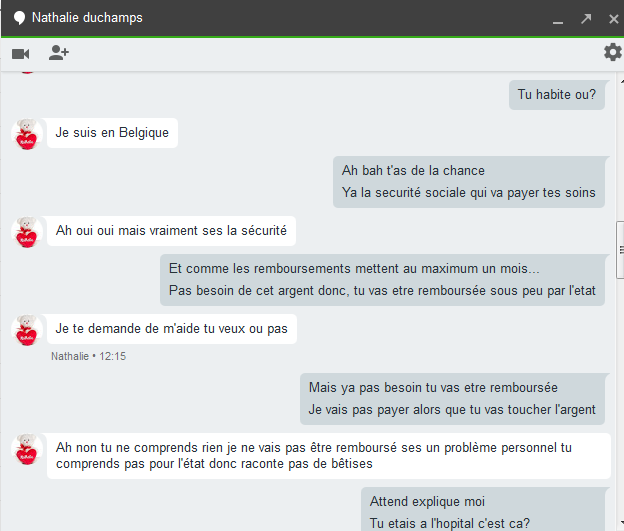This screenshot has width=624, height=531.
Task: Click avatar beside "Ah non tu ne comprends rien"
Action: click(26, 450)
